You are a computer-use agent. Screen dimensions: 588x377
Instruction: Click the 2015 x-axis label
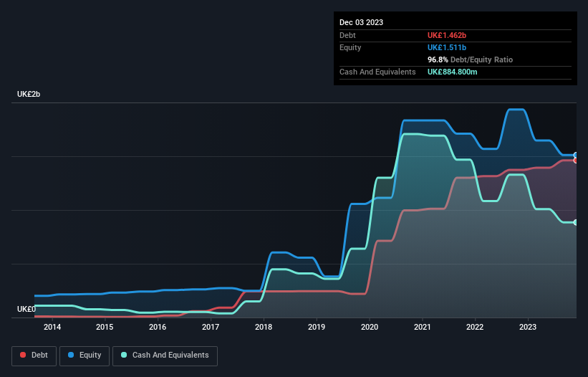point(105,327)
